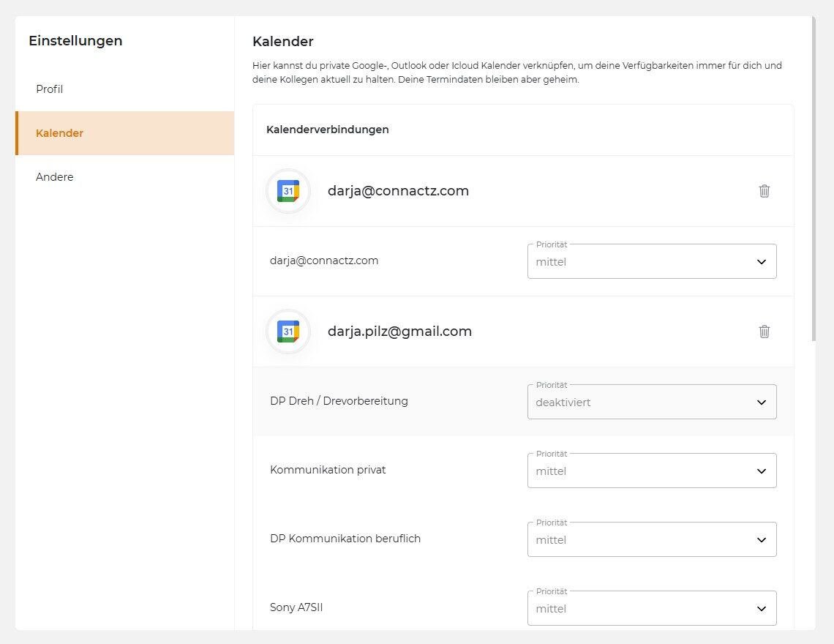
Task: Go to the Profil settings section
Action: coord(50,89)
